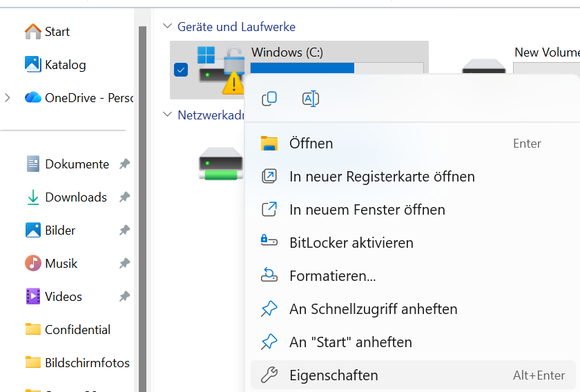Click the Formatieren drive icon
The width and height of the screenshot is (580, 392).
click(x=269, y=276)
